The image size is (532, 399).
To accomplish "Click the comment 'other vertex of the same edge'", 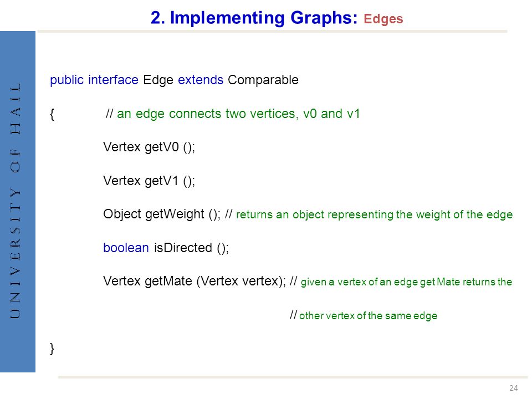I will [x=364, y=315].
